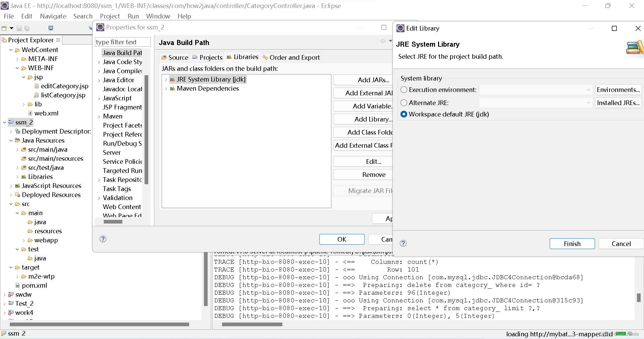Click the Deployment Descriptor icon

(x=18, y=132)
